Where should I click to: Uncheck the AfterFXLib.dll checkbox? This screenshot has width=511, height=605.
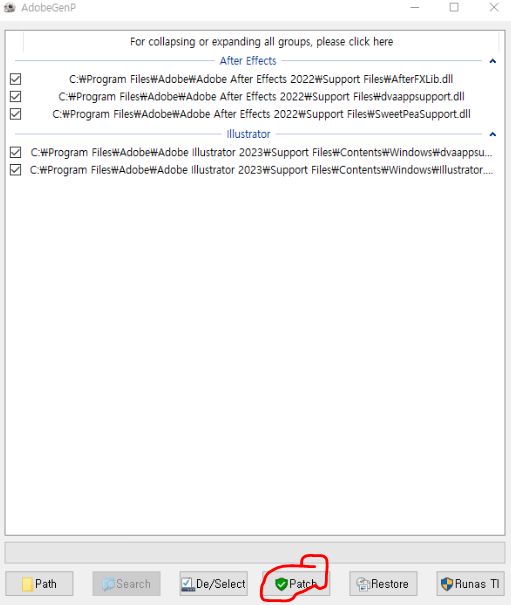pos(15,79)
